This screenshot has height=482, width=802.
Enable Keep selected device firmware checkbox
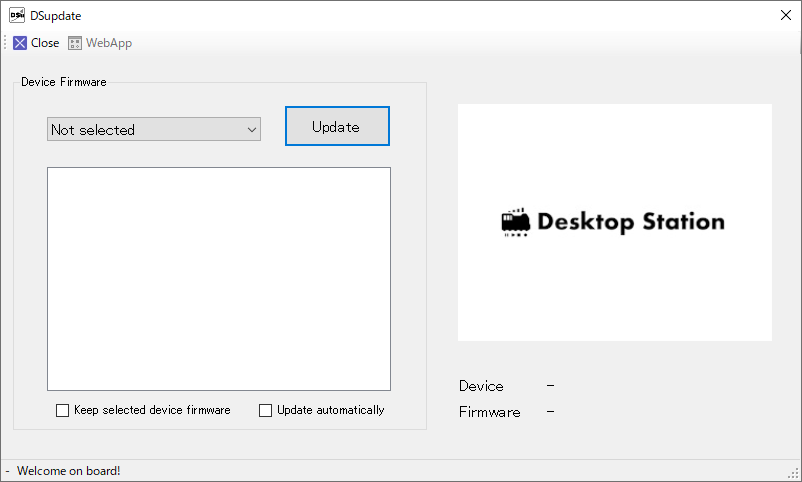[63, 410]
